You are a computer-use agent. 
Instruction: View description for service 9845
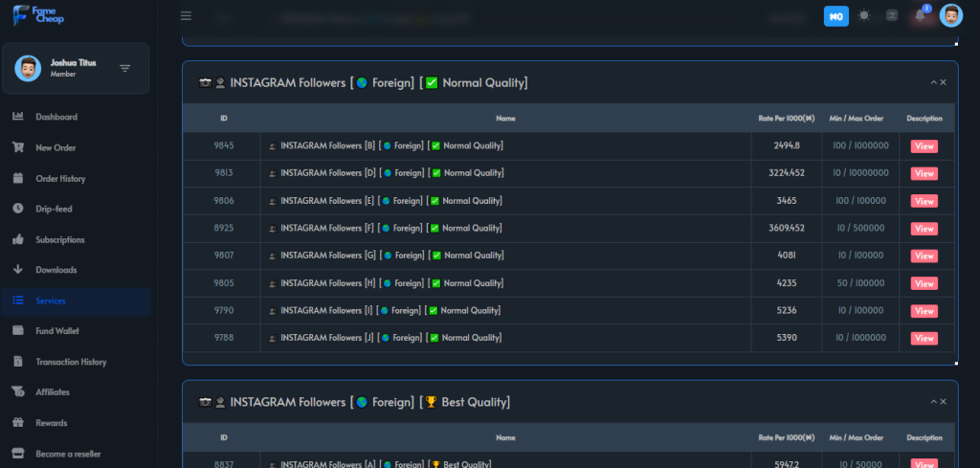(x=924, y=146)
